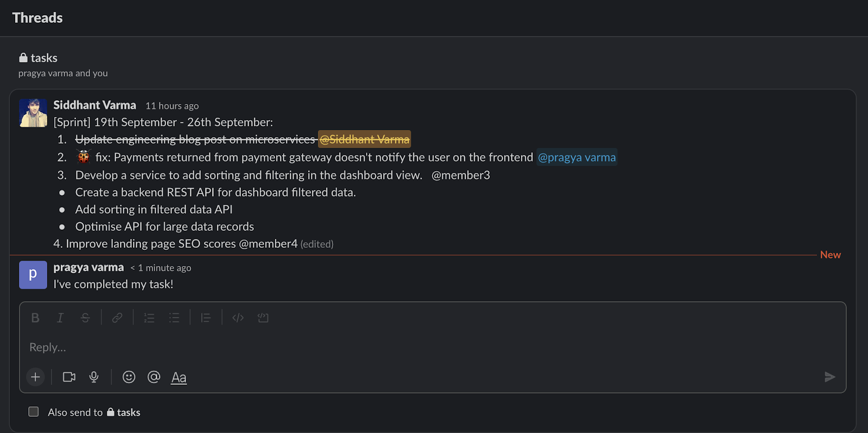The height and width of the screenshot is (433, 868).
Task: Send the reply message
Action: point(829,377)
